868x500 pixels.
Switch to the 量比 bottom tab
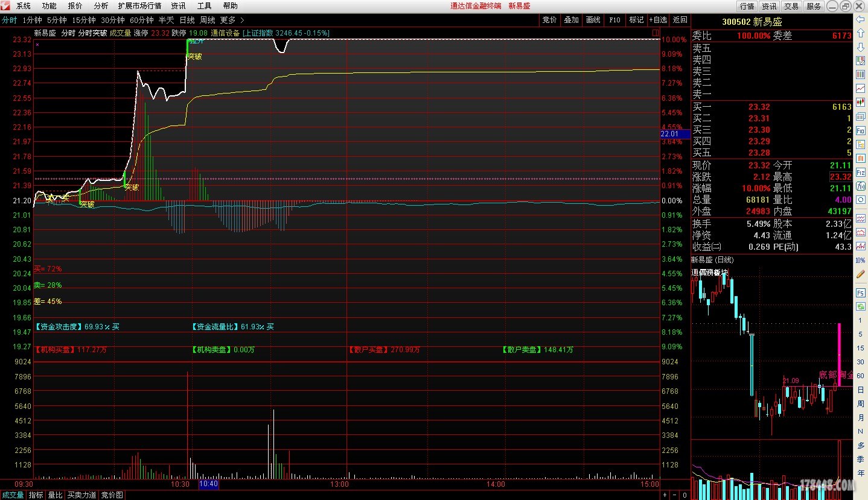pos(56,495)
